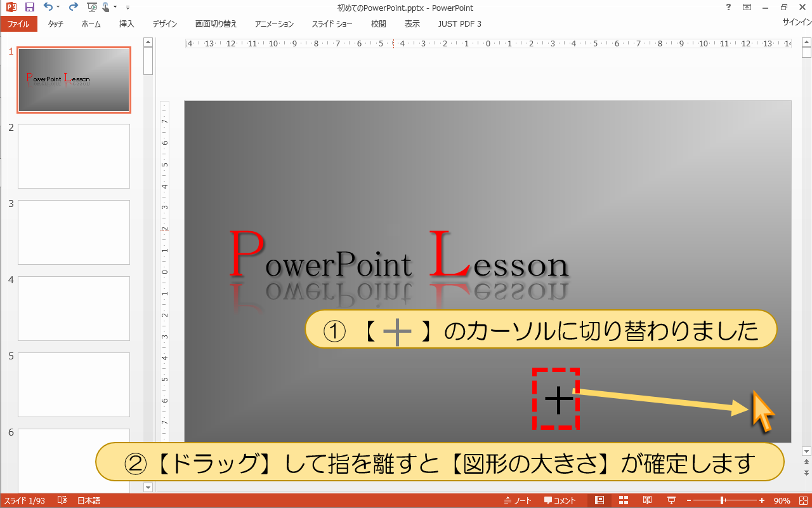Switch to the デザイン ribbon tab
The image size is (812, 508).
point(165,24)
